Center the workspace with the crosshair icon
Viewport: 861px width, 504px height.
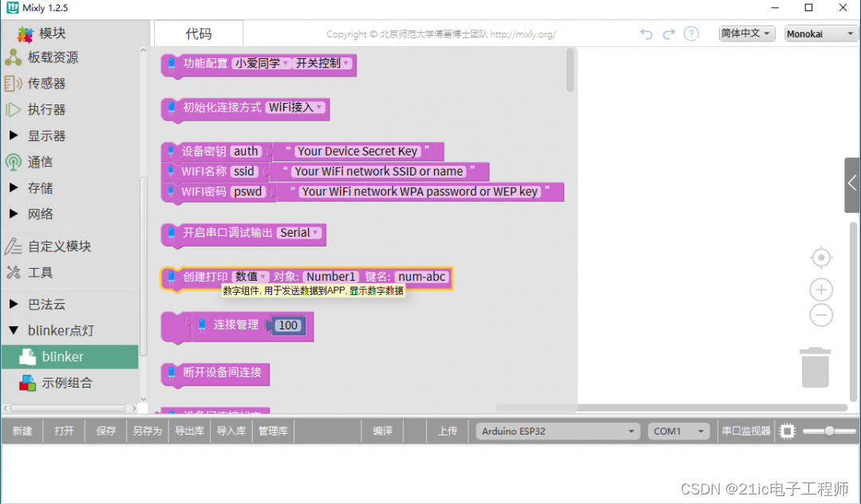821,258
